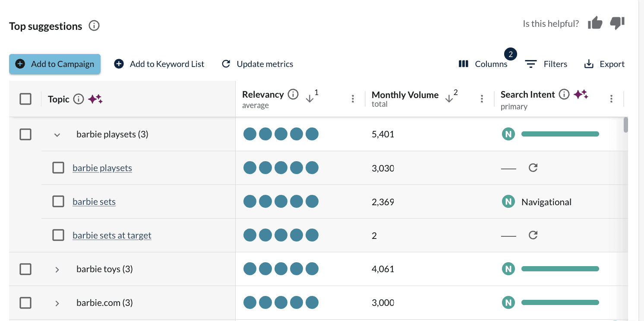Expand the barbie toys topic group
This screenshot has width=644, height=321.
[x=57, y=269]
